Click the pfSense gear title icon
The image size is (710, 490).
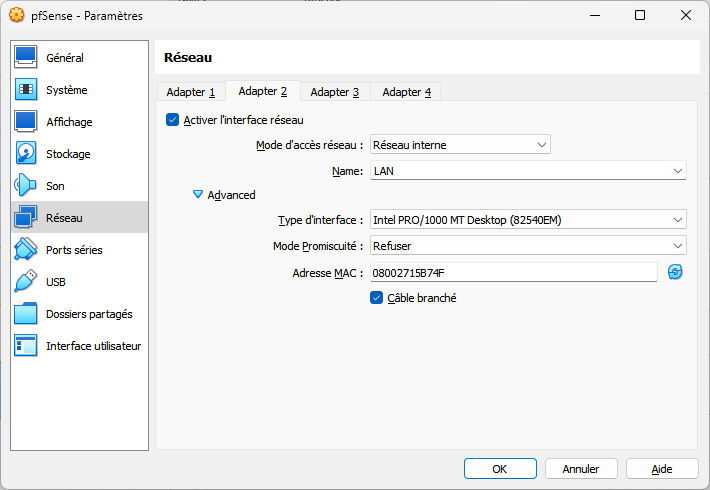(17, 15)
